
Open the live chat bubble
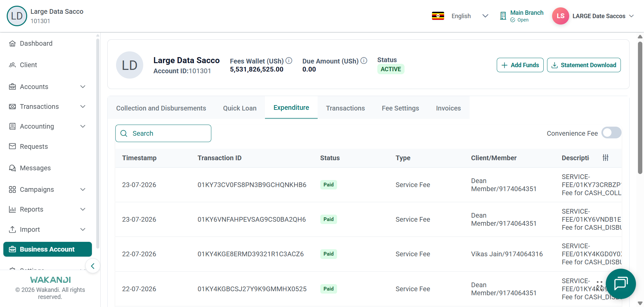[x=621, y=283]
